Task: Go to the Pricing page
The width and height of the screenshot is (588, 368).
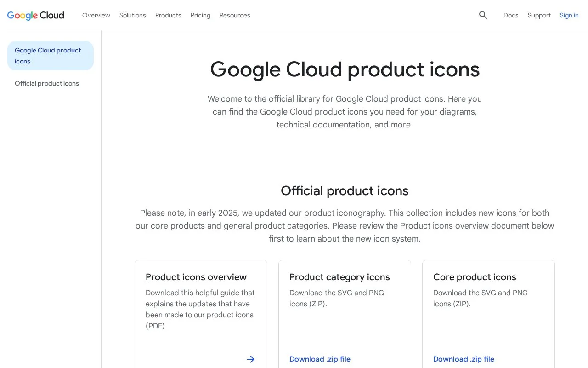Action: click(x=200, y=15)
